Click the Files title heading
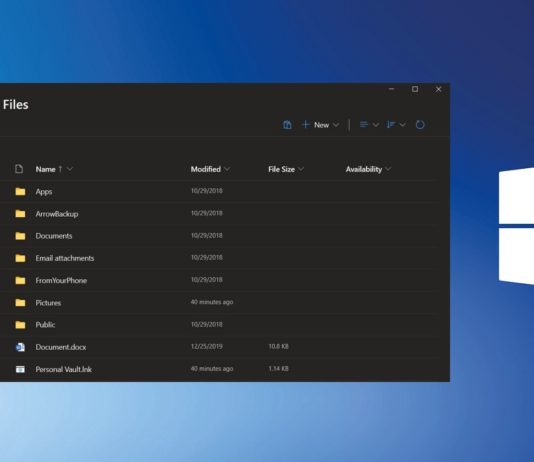This screenshot has width=534, height=462. [x=16, y=105]
